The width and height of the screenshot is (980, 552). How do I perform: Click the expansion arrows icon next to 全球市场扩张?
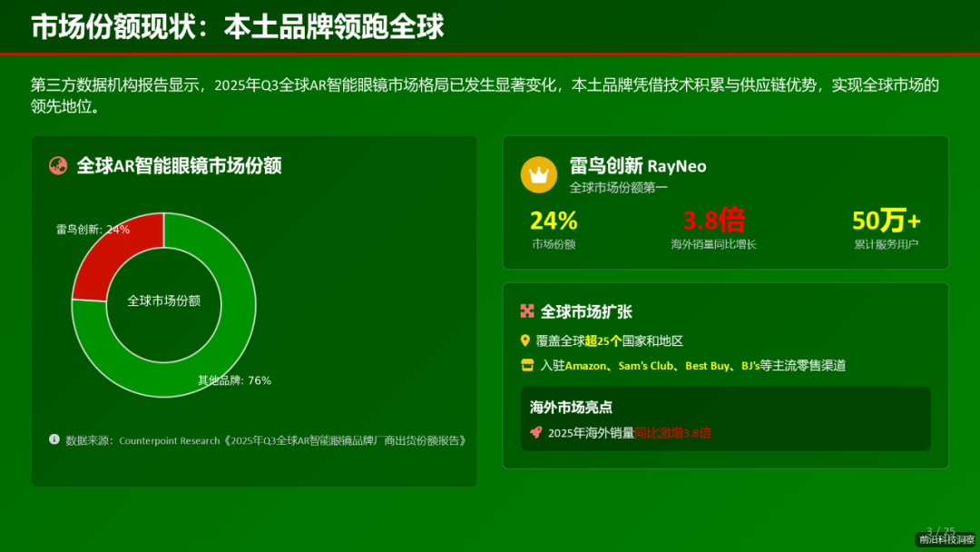pos(529,311)
